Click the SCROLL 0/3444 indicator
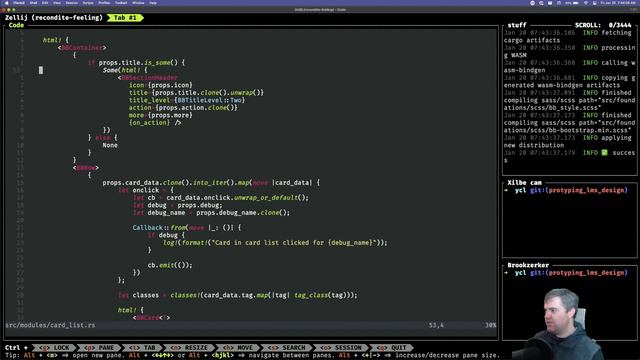The height and width of the screenshot is (360, 640). [x=603, y=25]
